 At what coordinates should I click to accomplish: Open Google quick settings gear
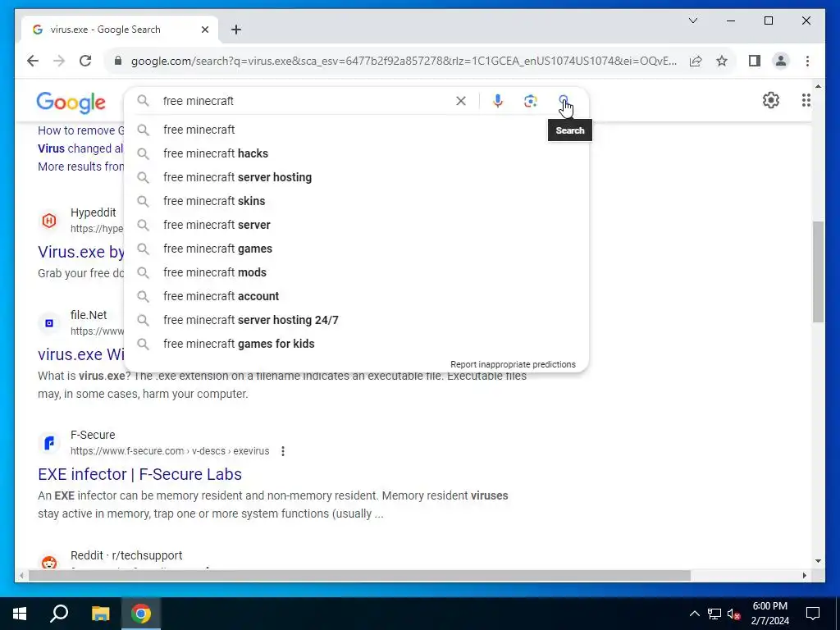coord(771,100)
